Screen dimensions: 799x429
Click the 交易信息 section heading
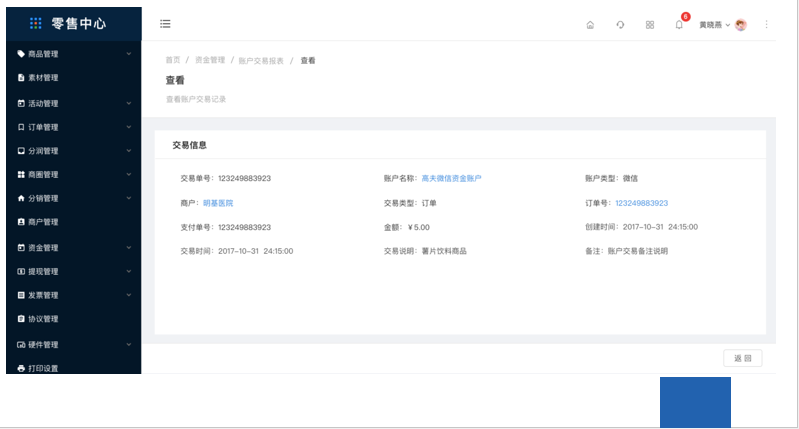click(190, 145)
